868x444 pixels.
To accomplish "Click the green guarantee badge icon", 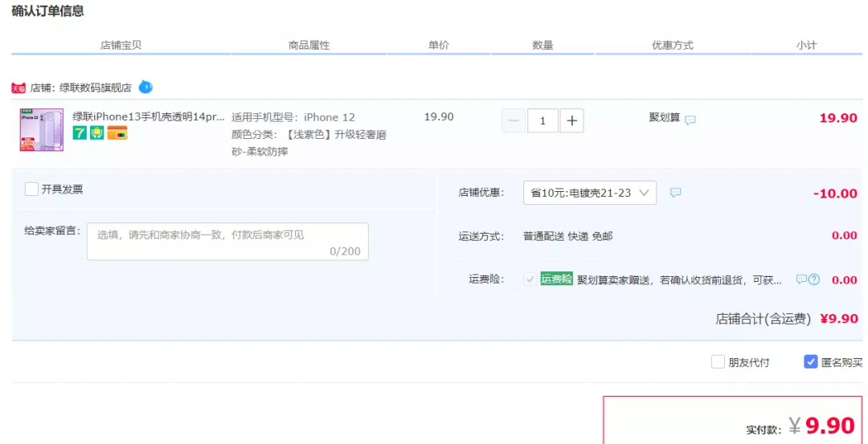I will click(x=97, y=132).
